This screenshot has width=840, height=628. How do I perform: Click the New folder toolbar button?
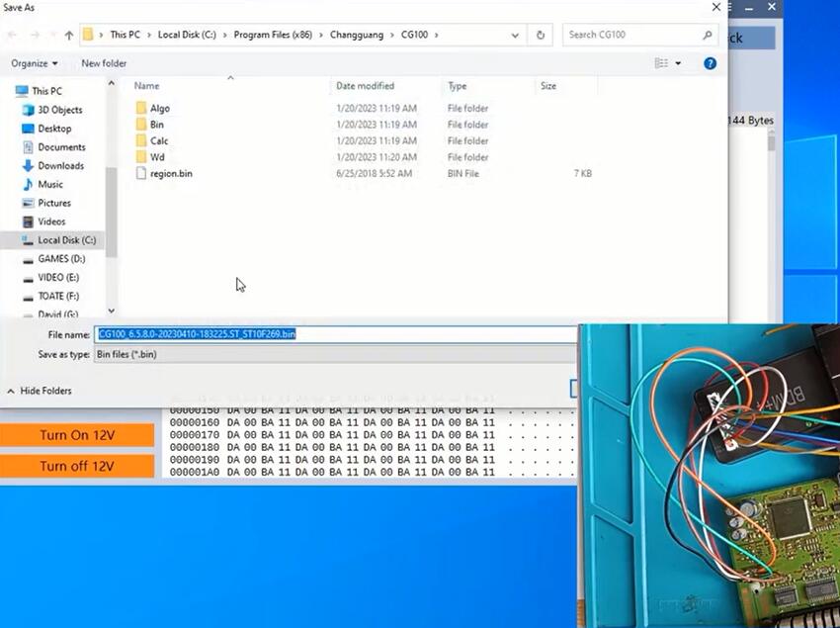[x=104, y=63]
